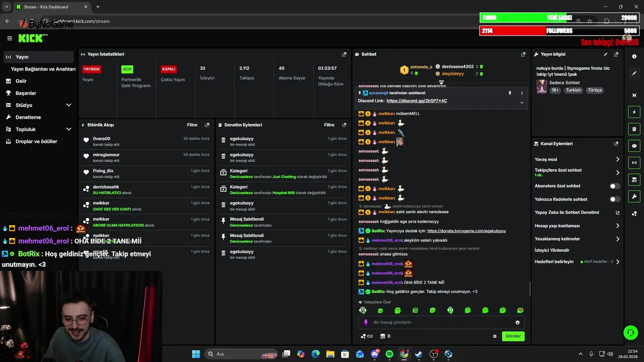644x362 pixels.
Task: Pop out the Yayın İstatistikleri panel
Action: coord(344,54)
